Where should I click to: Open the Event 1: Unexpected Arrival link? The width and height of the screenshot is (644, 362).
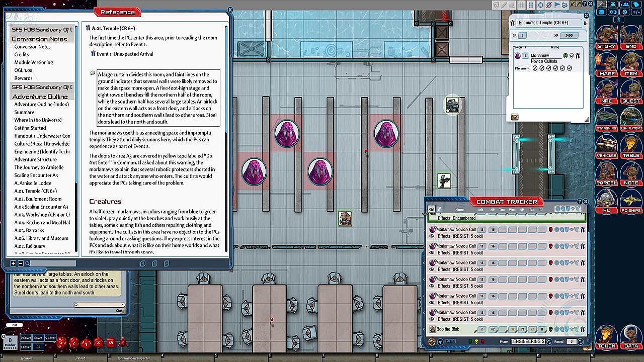(x=125, y=54)
